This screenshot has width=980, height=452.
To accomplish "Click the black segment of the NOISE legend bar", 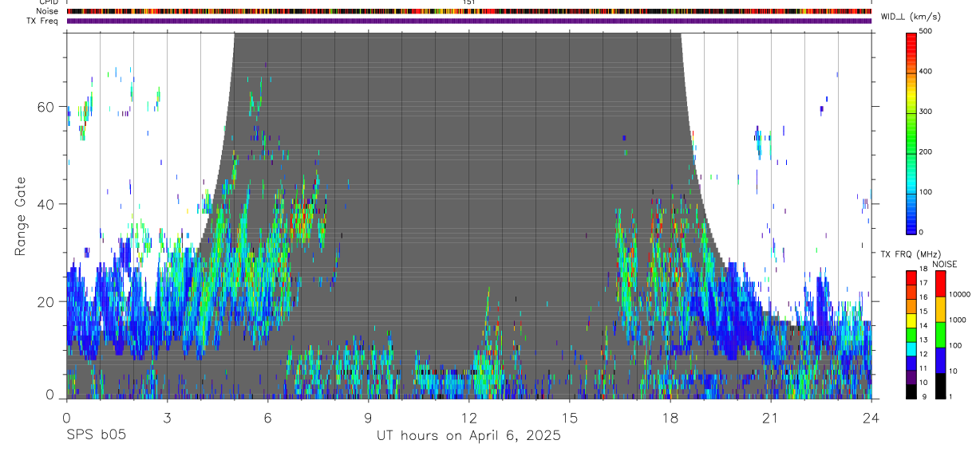I will [x=940, y=386].
